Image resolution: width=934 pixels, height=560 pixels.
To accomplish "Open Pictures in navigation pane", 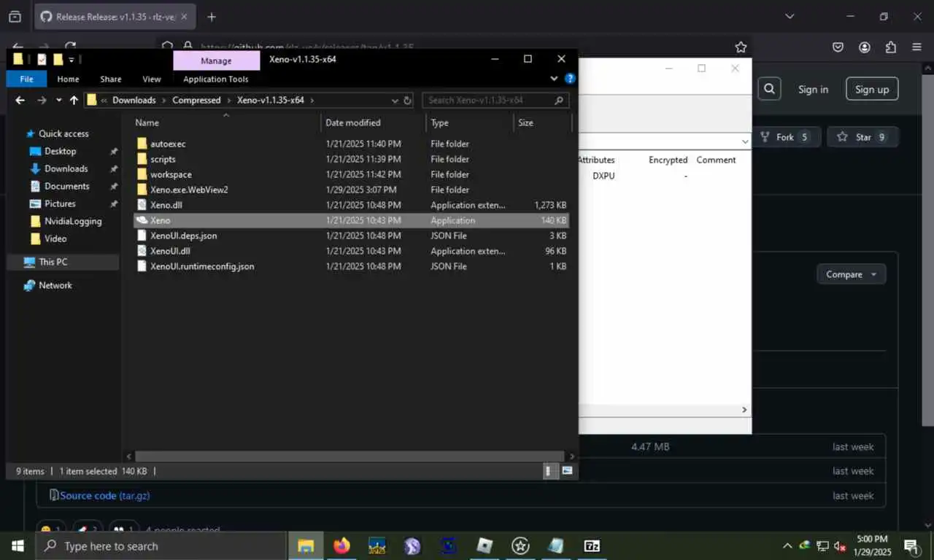I will pyautogui.click(x=60, y=203).
